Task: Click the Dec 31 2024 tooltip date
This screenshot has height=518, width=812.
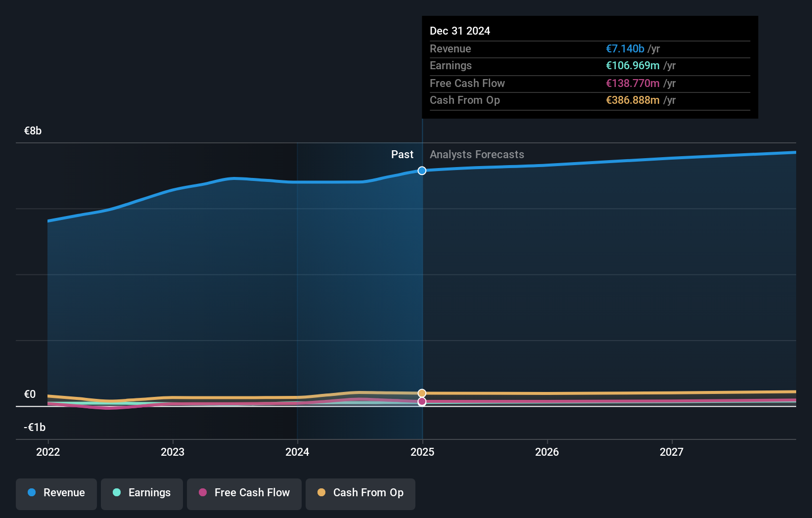Action: tap(460, 31)
